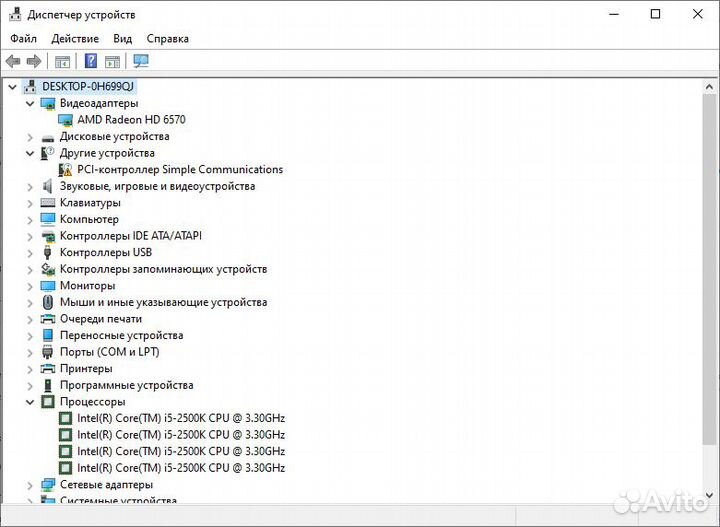Expand the Принтеры branch
Viewport: 720px width, 527px height.
(x=30, y=369)
